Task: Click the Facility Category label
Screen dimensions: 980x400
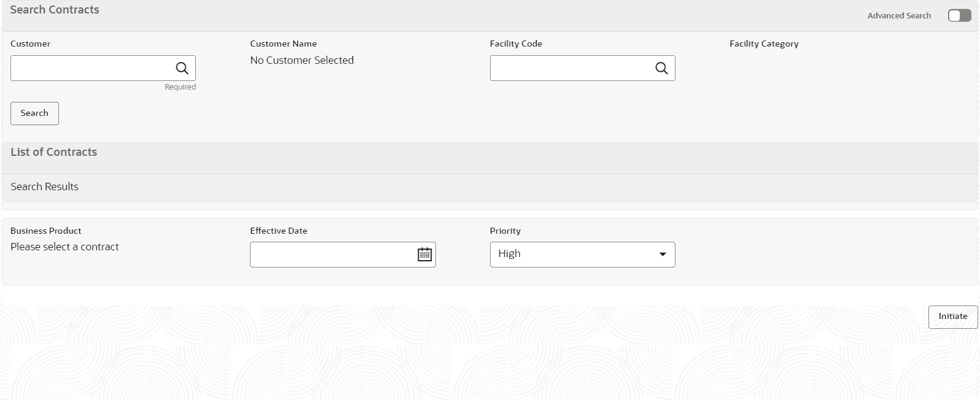Action: (x=764, y=44)
